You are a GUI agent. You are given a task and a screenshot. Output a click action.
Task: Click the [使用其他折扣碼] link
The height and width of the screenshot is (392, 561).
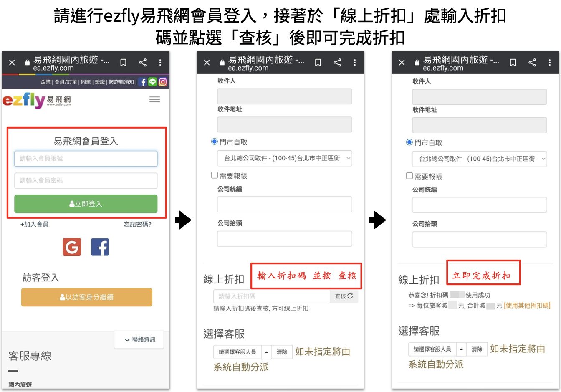[x=527, y=306]
